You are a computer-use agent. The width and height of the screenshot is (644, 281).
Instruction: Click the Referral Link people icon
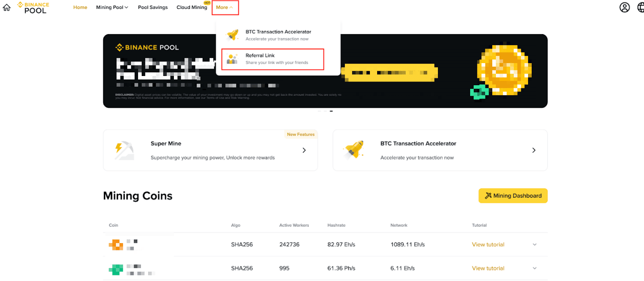232,59
